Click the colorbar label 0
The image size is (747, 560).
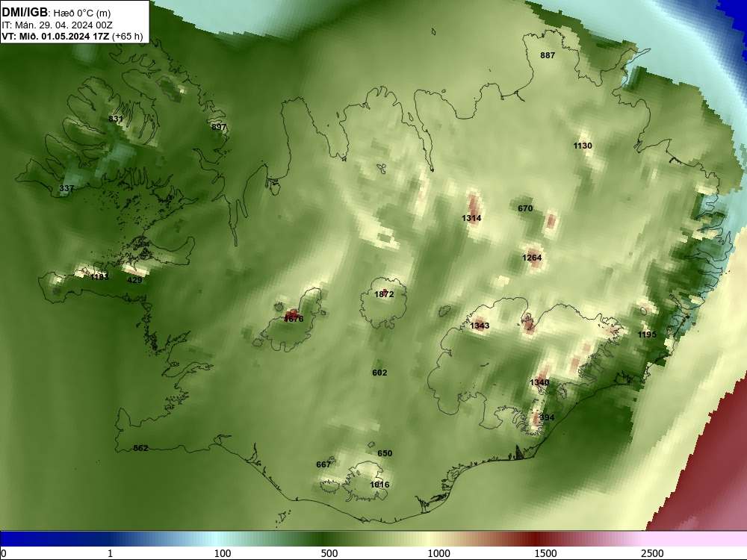tap(4, 553)
